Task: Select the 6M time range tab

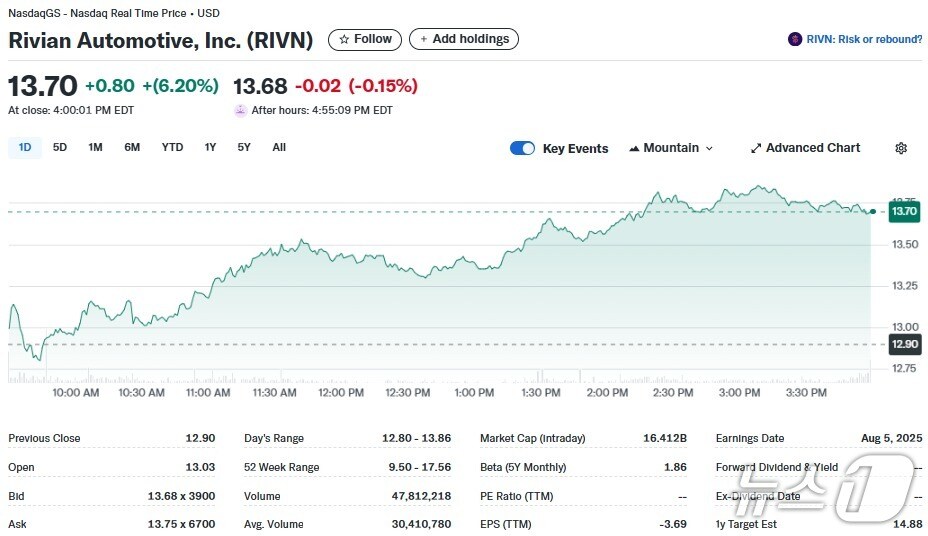Action: pos(132,147)
